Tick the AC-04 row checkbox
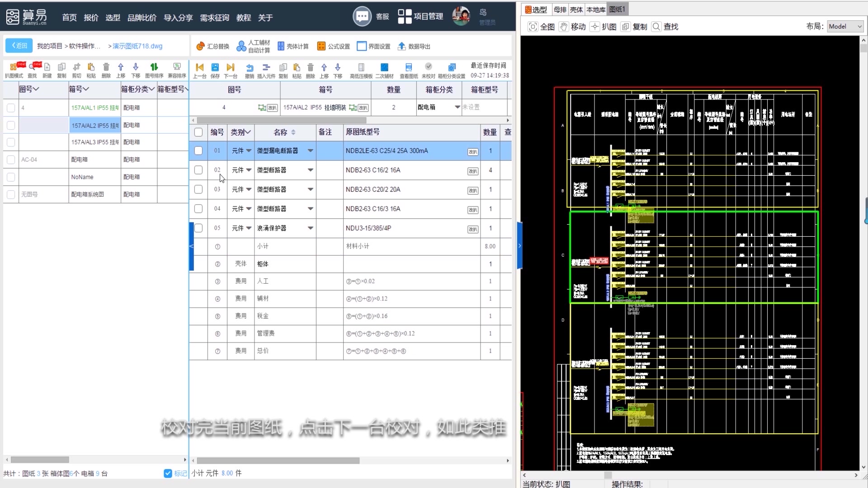 tap(11, 160)
